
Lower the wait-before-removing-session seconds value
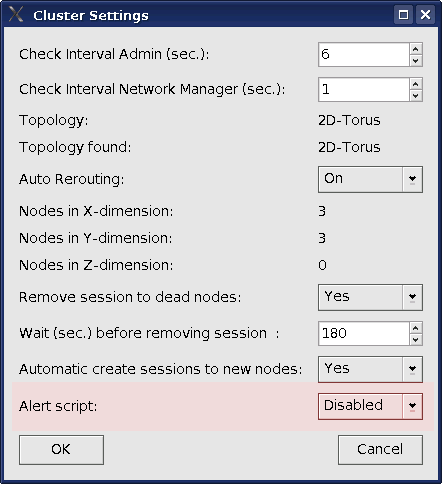point(415,339)
